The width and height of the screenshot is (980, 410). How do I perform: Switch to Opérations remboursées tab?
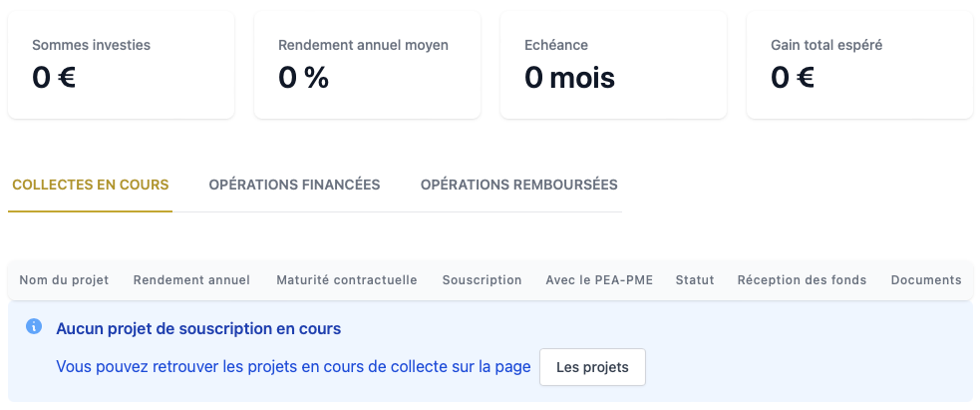518,185
